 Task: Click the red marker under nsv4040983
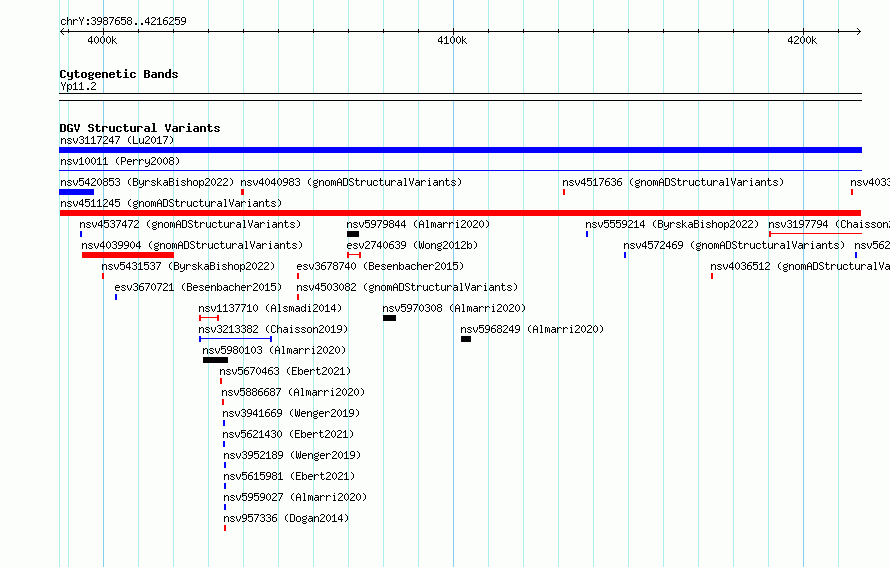pos(242,192)
